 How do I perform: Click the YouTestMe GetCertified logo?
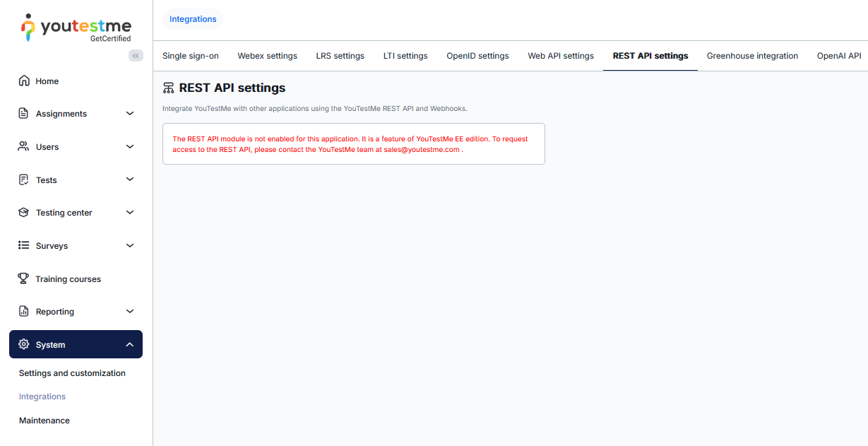[76, 28]
